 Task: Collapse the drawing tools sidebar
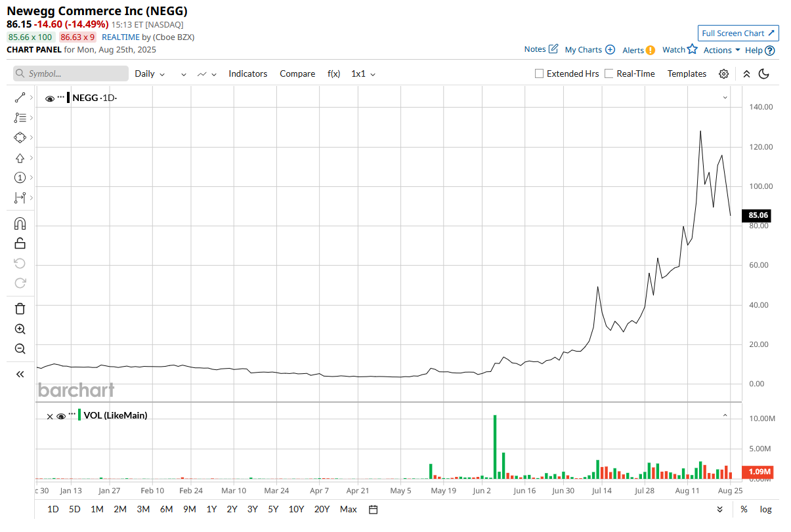20,374
